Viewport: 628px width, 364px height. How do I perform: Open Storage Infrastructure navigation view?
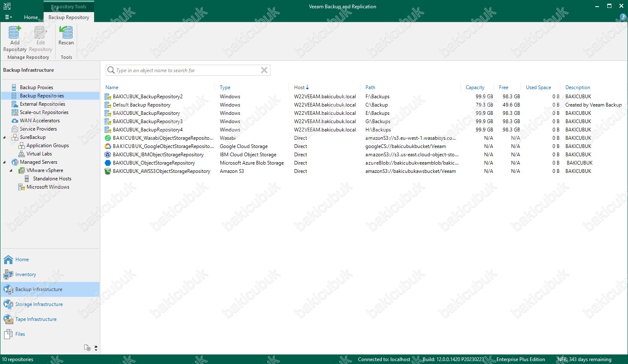50,304
